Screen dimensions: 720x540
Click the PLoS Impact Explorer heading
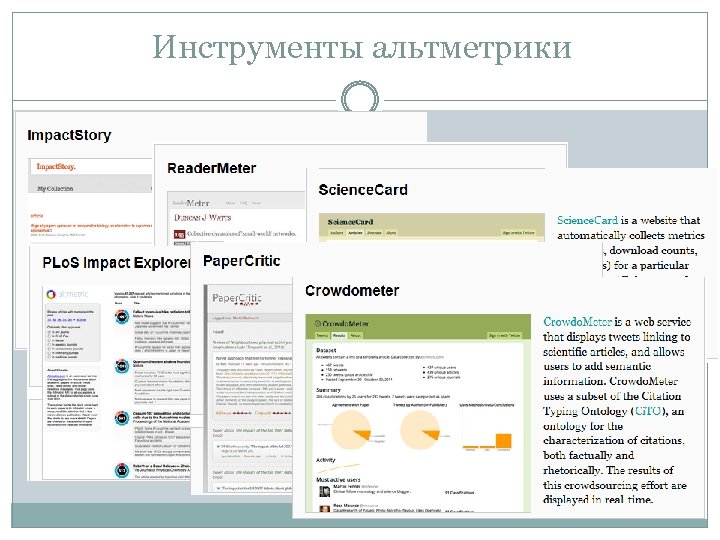(x=116, y=263)
